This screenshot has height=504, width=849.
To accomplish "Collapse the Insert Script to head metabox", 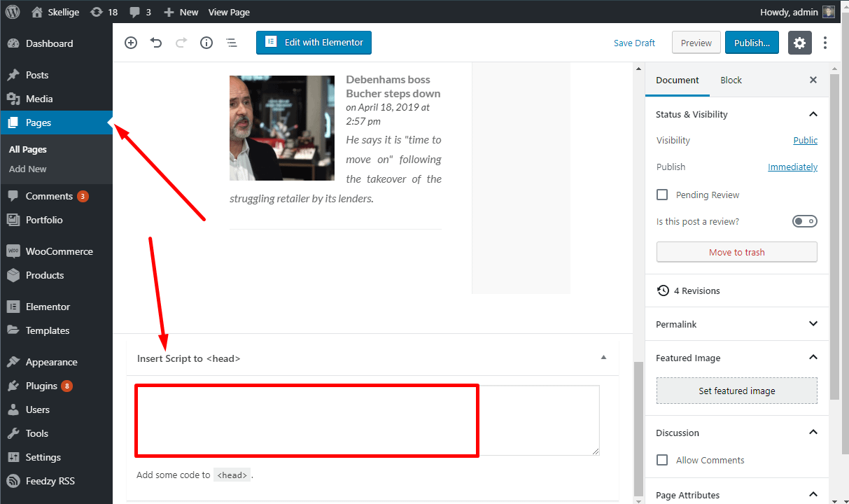I will [603, 358].
